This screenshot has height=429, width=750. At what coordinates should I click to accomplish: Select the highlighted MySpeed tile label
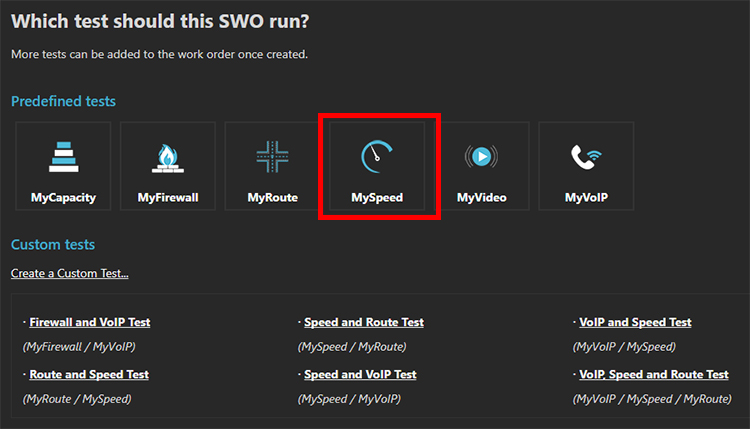point(377,197)
